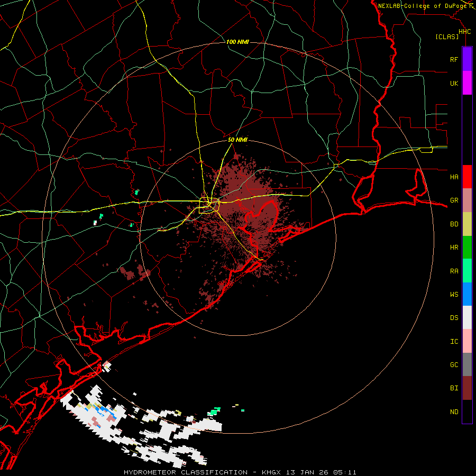
Task: Click the [CLAS] legend heading
Action: coord(447,36)
